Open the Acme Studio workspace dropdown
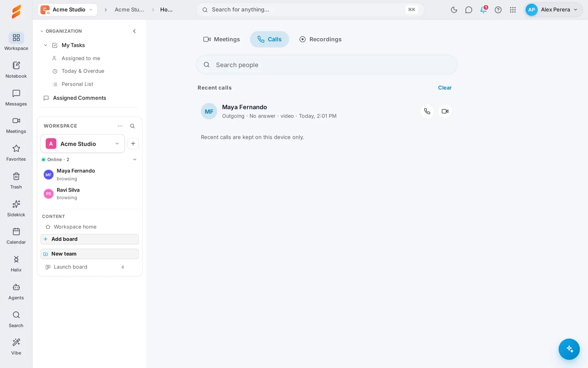The image size is (588, 368). click(x=82, y=144)
